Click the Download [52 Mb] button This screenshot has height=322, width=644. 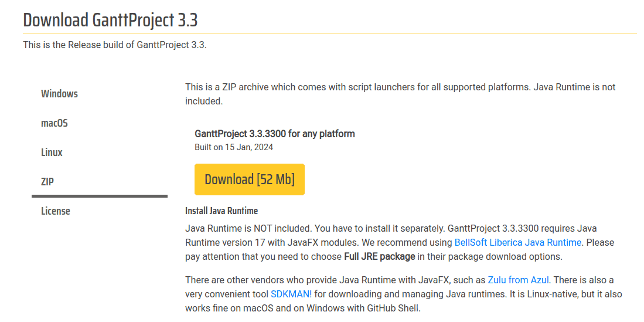[250, 179]
